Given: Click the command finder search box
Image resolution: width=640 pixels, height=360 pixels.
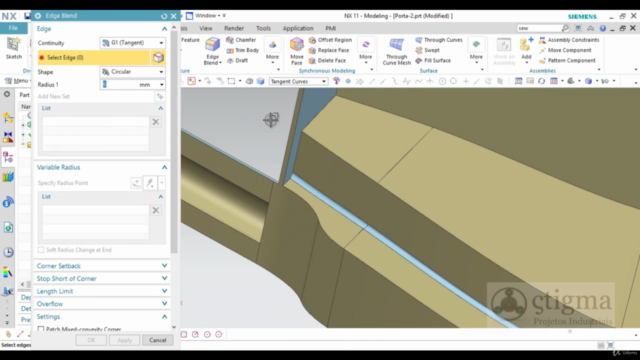Looking at the screenshot, I should [x=539, y=28].
